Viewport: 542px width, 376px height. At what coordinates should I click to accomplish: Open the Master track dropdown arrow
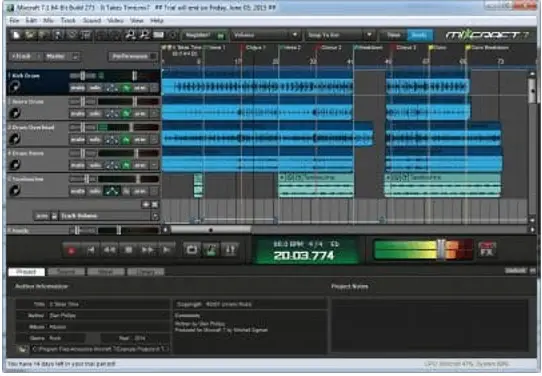pos(76,57)
